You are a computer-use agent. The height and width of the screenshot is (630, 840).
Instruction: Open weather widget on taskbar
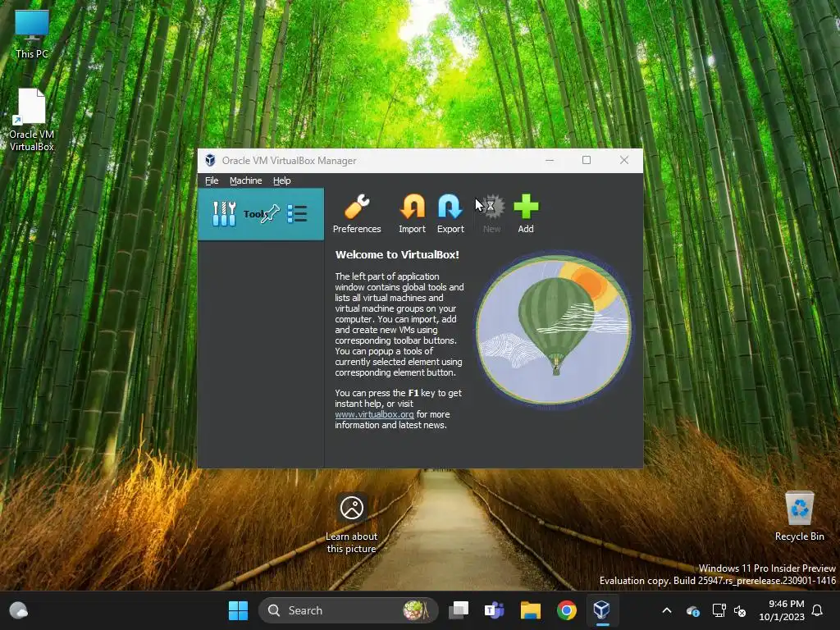pos(19,610)
